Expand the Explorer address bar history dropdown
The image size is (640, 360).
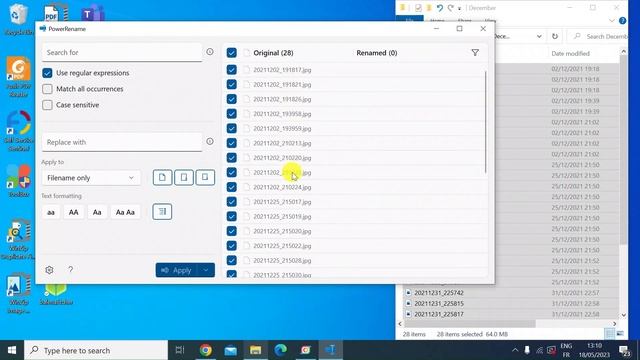[x=539, y=36]
